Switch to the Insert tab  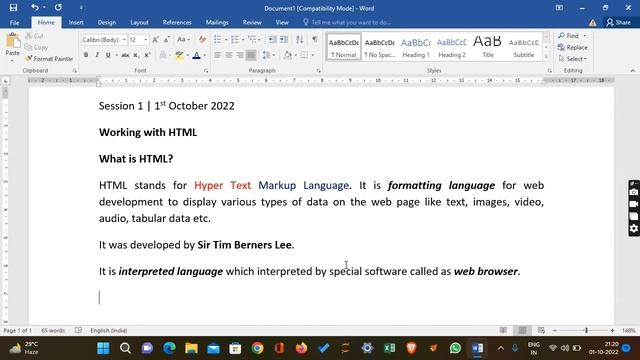[x=76, y=22]
